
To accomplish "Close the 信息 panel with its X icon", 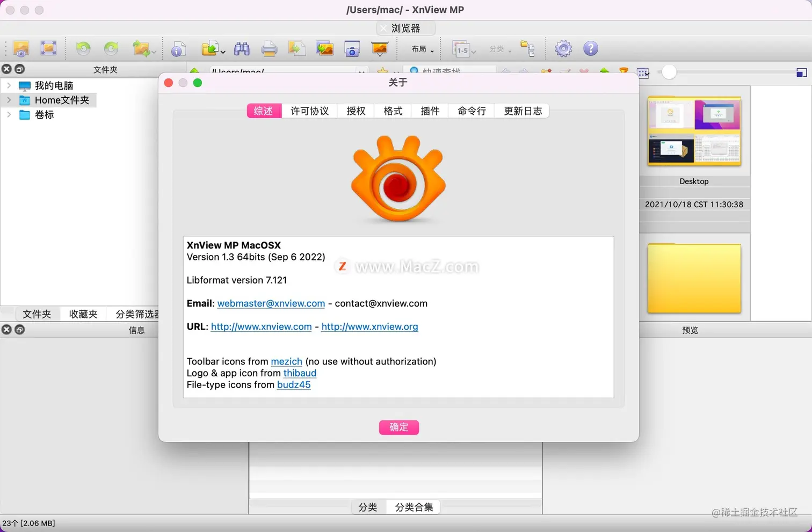I will (6, 330).
